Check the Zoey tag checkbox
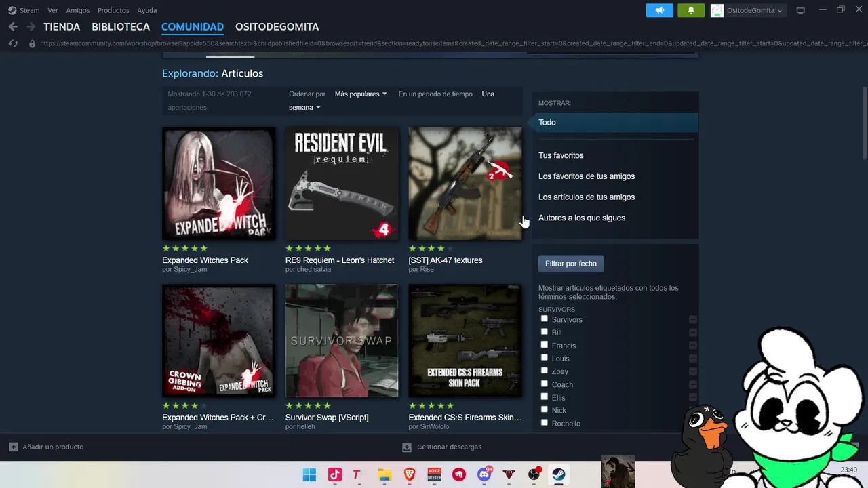The height and width of the screenshot is (488, 868). 544,370
